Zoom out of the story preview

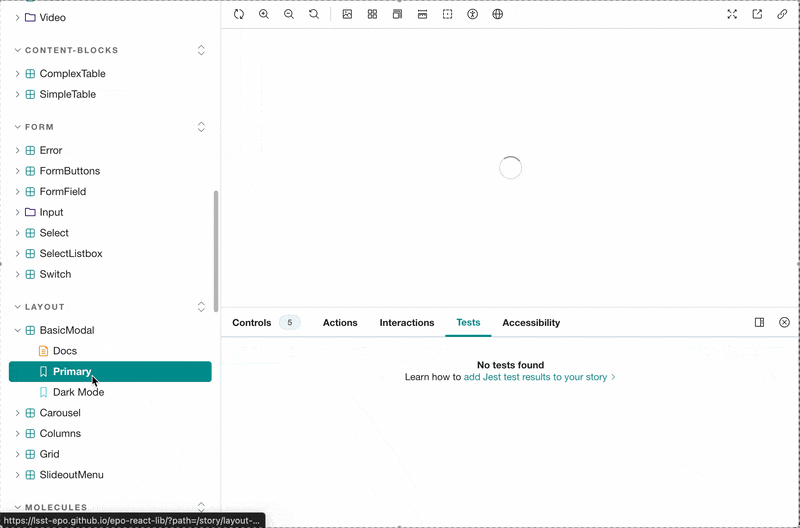[x=289, y=14]
